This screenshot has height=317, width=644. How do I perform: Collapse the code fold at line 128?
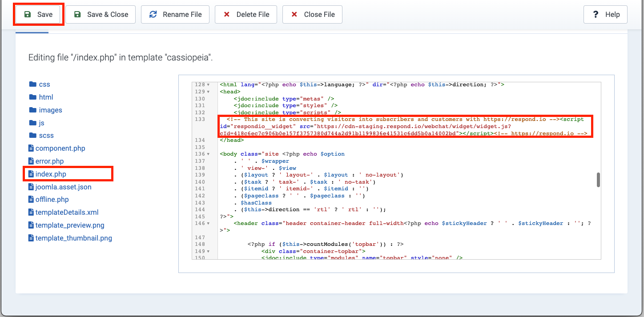pyautogui.click(x=209, y=85)
